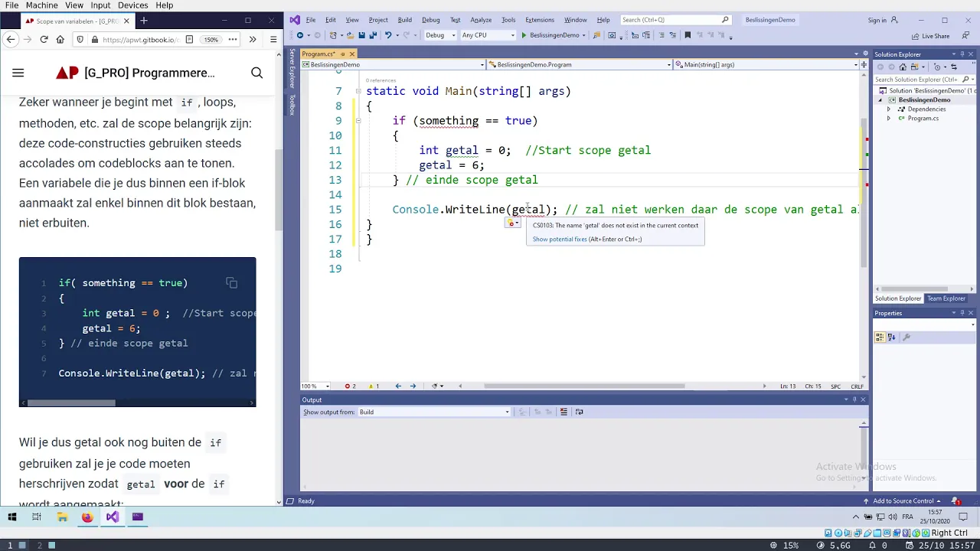Click the error count indicator showing 2
Image resolution: width=980 pixels, height=551 pixels.
(x=350, y=386)
